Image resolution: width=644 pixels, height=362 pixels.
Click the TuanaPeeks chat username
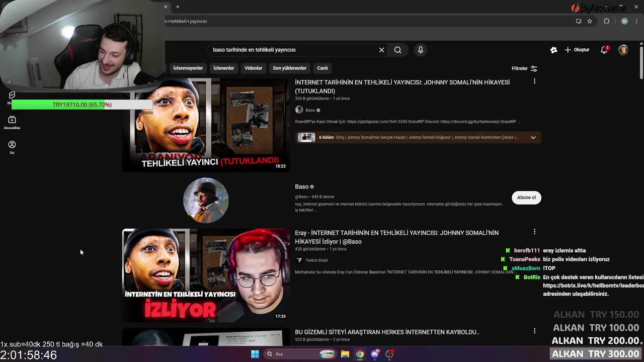click(x=524, y=259)
